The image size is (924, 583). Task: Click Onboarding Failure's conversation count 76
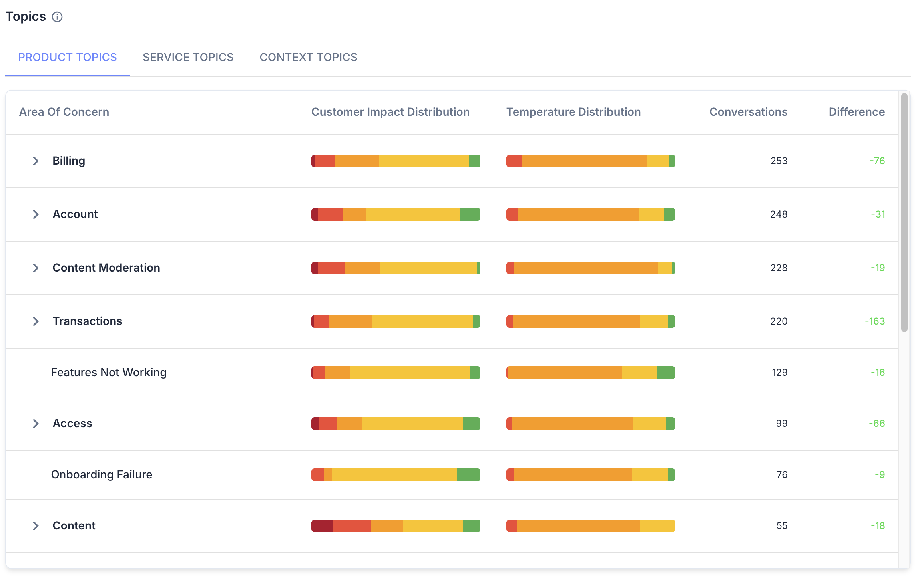click(782, 475)
